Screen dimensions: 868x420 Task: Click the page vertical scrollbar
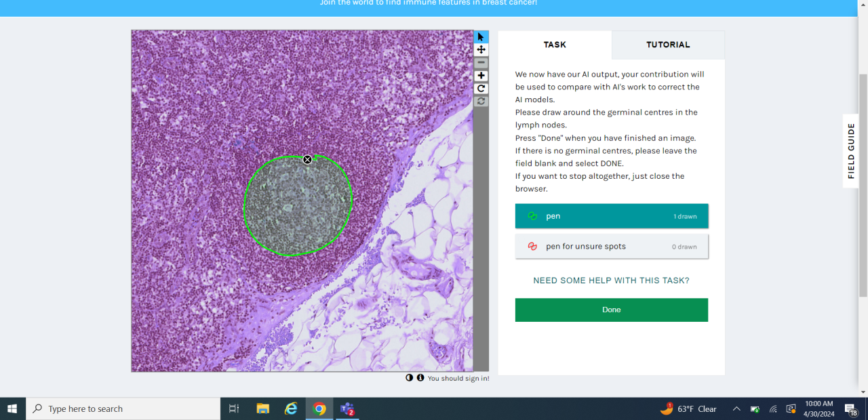[863, 184]
